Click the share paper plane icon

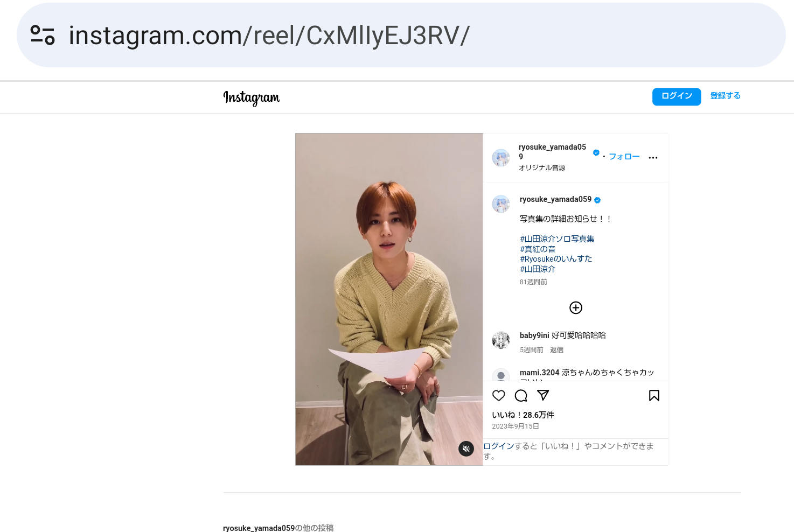coord(543,395)
